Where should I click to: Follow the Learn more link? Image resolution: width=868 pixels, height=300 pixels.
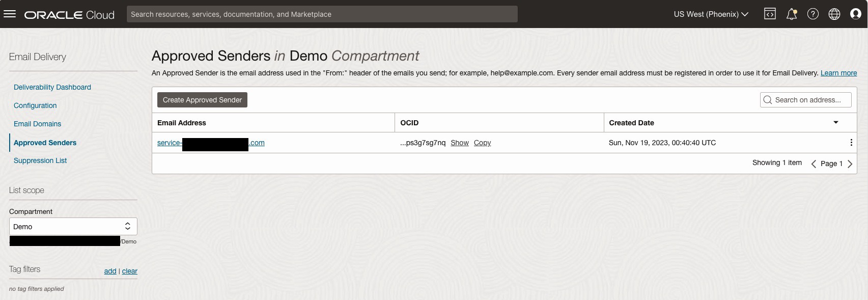pos(838,73)
